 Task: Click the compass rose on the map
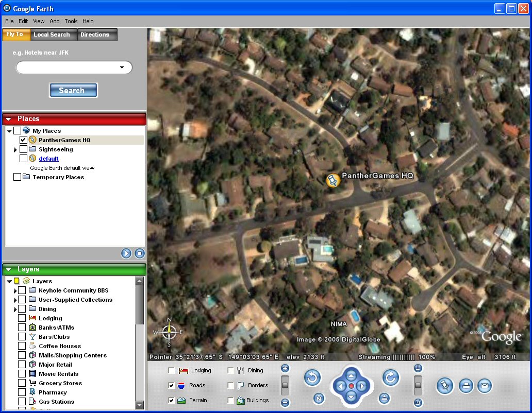pos(169,332)
